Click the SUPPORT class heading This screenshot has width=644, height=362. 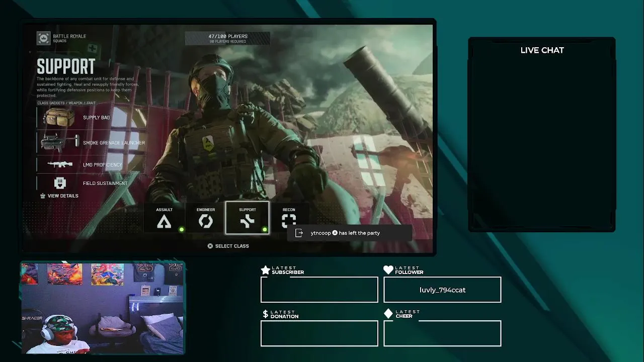66,66
